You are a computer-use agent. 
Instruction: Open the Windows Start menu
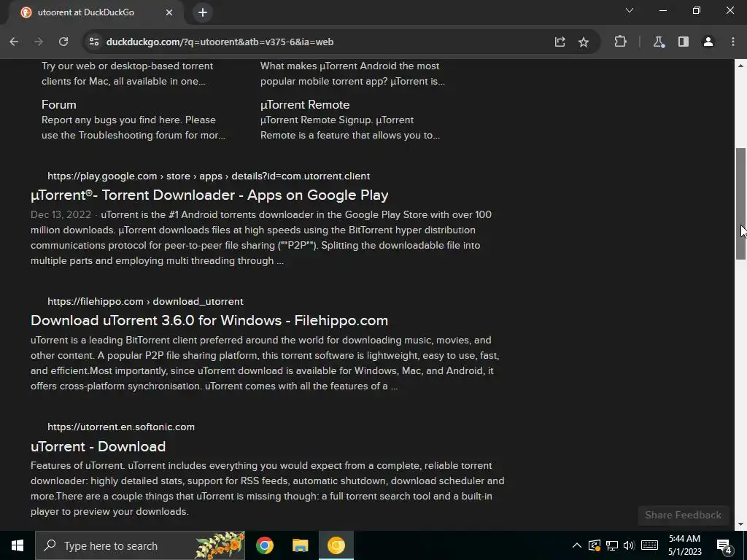click(18, 545)
